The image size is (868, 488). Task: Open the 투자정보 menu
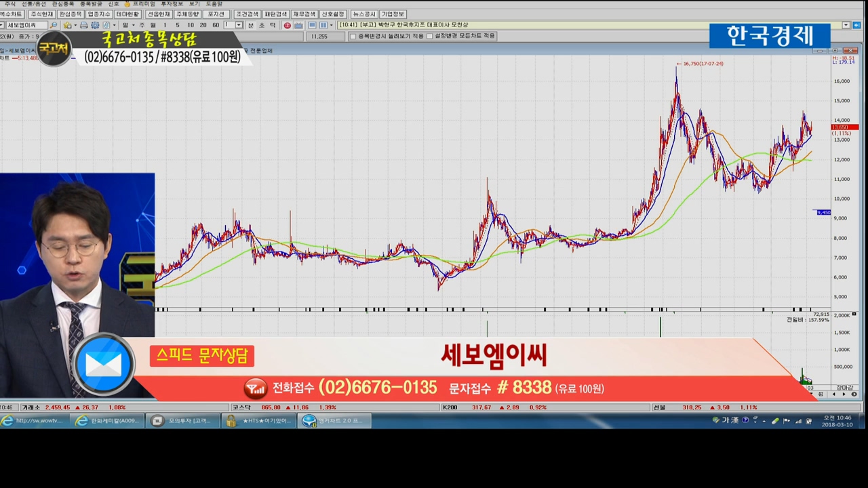pos(172,4)
